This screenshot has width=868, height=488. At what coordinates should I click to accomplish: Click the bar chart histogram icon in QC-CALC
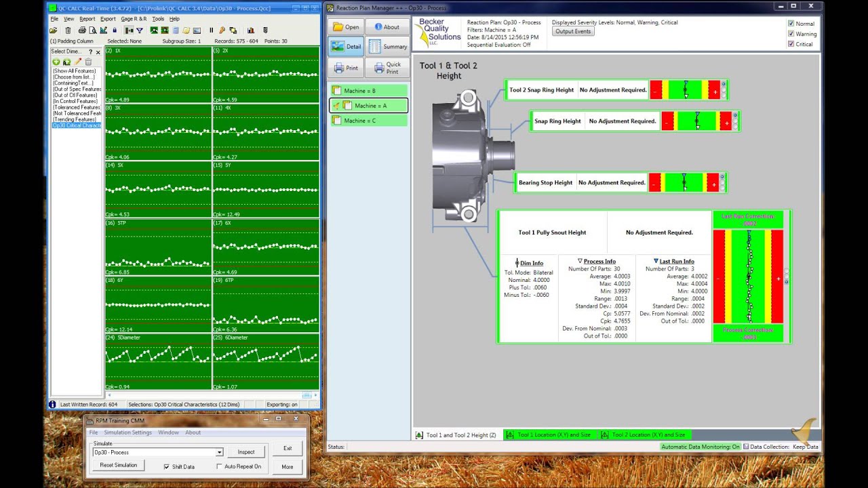(250, 30)
